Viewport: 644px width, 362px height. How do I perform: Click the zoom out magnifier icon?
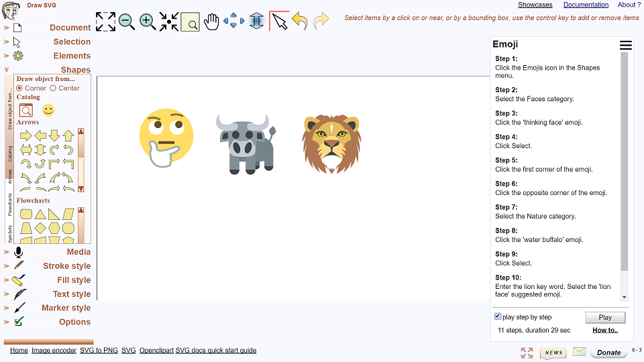tap(127, 21)
